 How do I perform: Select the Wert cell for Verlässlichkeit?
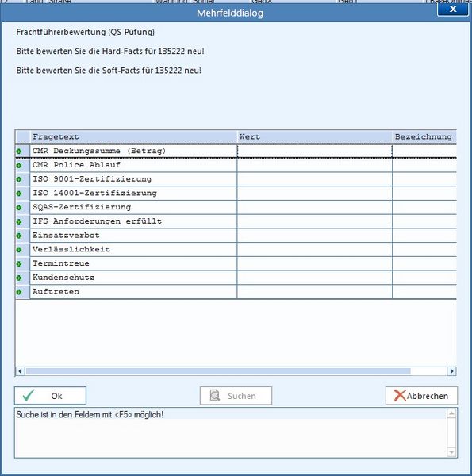pyautogui.click(x=314, y=250)
